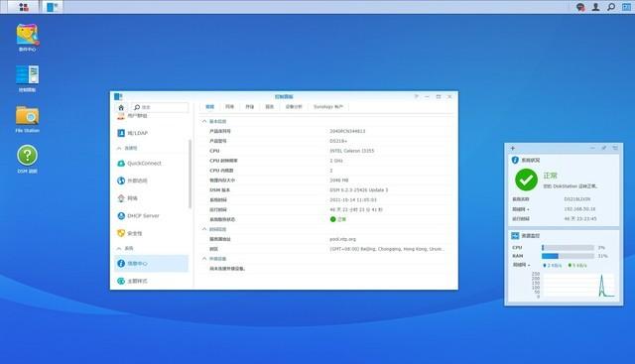Viewport: 635px width, 364px height.
Task: Click the Control Panel window title icon
Action: (118, 97)
